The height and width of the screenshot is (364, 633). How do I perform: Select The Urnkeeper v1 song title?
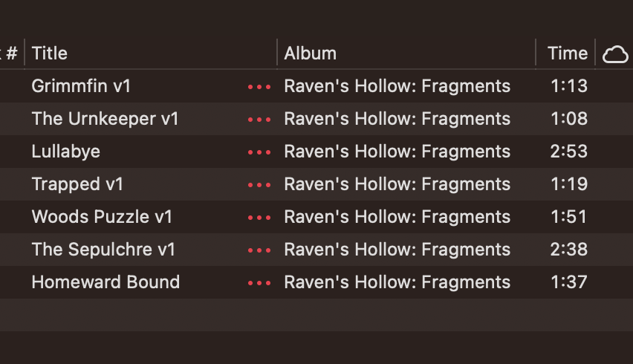coord(105,119)
